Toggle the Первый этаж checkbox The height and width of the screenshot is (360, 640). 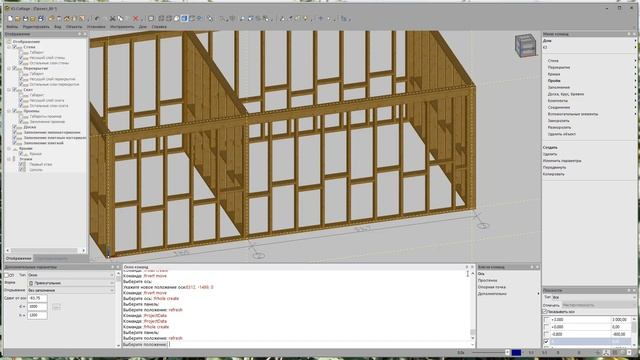click(21, 164)
